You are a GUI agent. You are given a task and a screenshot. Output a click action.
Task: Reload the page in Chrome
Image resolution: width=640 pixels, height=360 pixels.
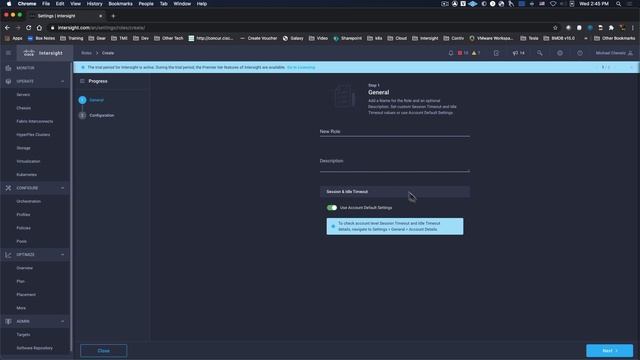pos(28,28)
